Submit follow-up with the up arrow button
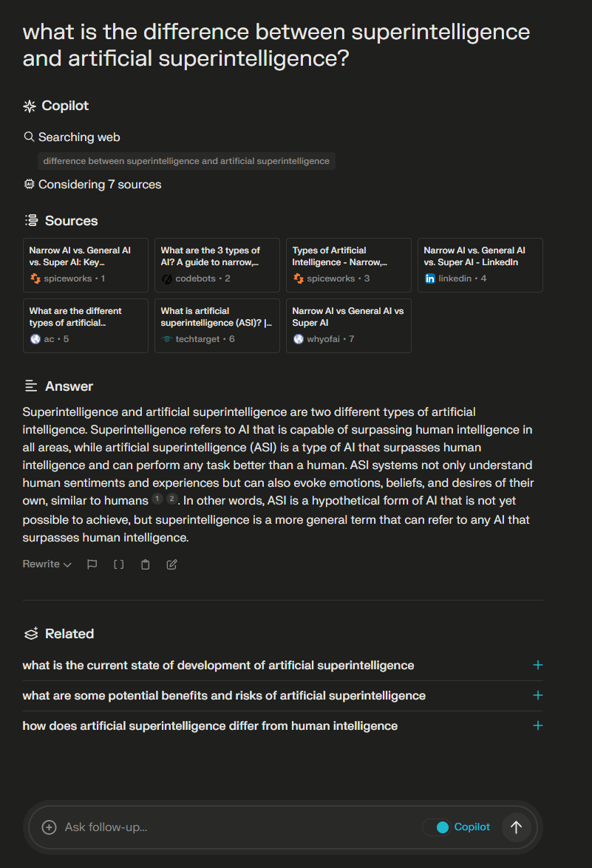The height and width of the screenshot is (868, 592). point(516,827)
